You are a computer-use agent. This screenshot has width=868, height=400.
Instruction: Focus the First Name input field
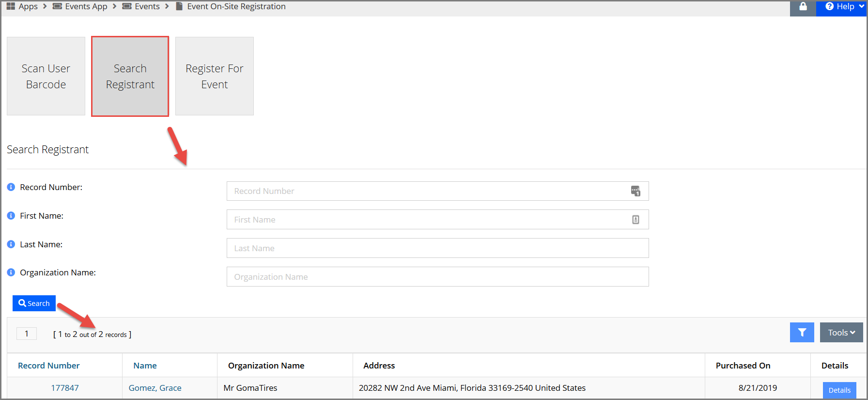tap(437, 220)
